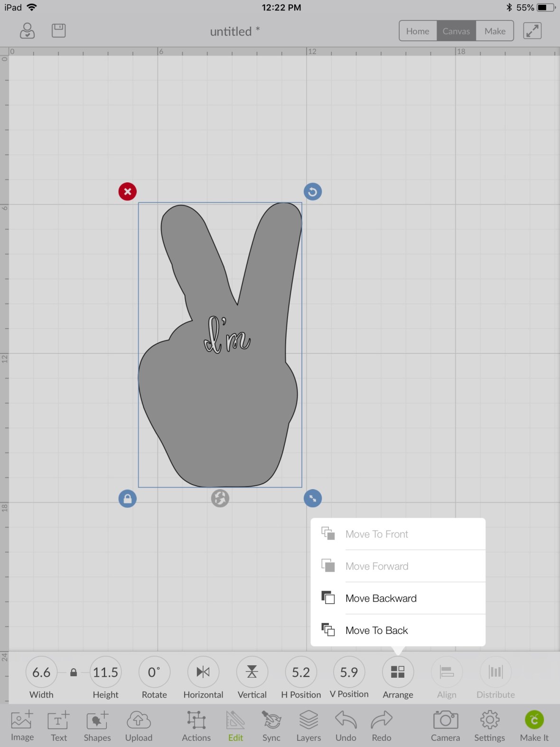The image size is (560, 747).
Task: Open the account profile icon
Action: click(x=27, y=31)
